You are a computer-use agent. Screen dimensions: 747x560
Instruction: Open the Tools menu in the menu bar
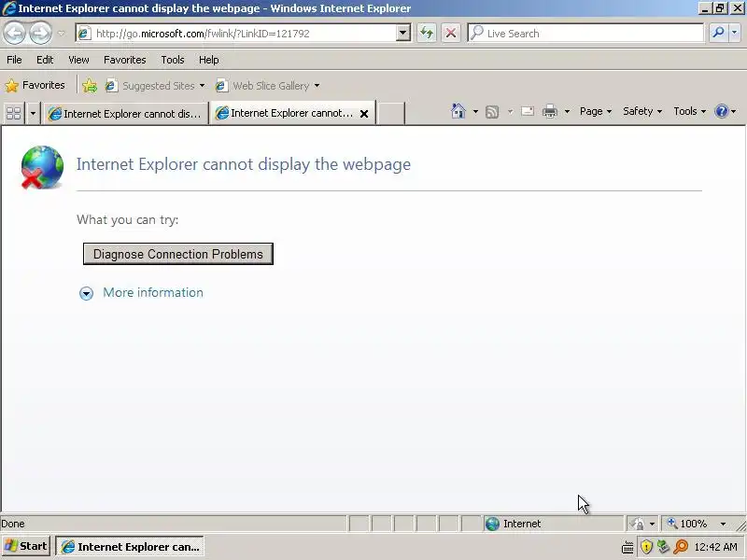point(173,60)
